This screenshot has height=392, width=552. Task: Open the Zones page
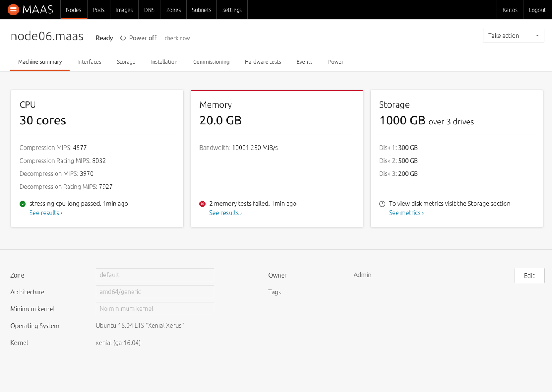coord(173,10)
